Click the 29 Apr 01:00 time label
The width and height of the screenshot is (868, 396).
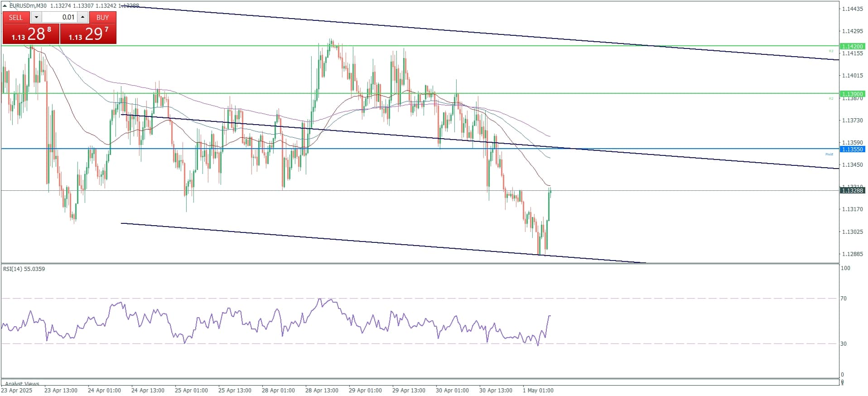pos(365,390)
